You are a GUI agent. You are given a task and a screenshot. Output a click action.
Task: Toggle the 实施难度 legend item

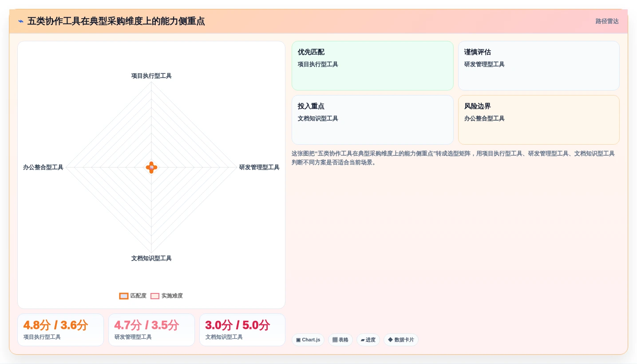[166, 296]
